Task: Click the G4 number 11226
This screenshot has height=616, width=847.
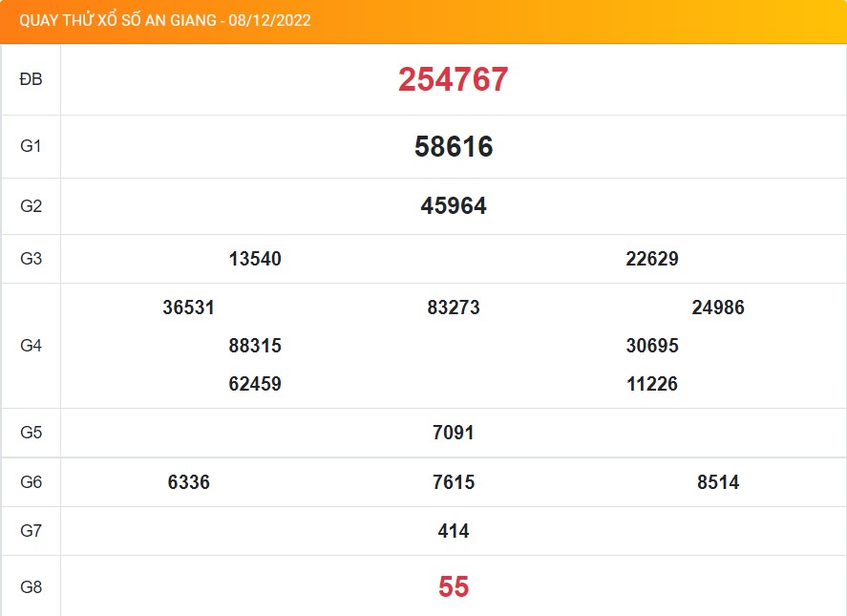Action: click(x=651, y=384)
